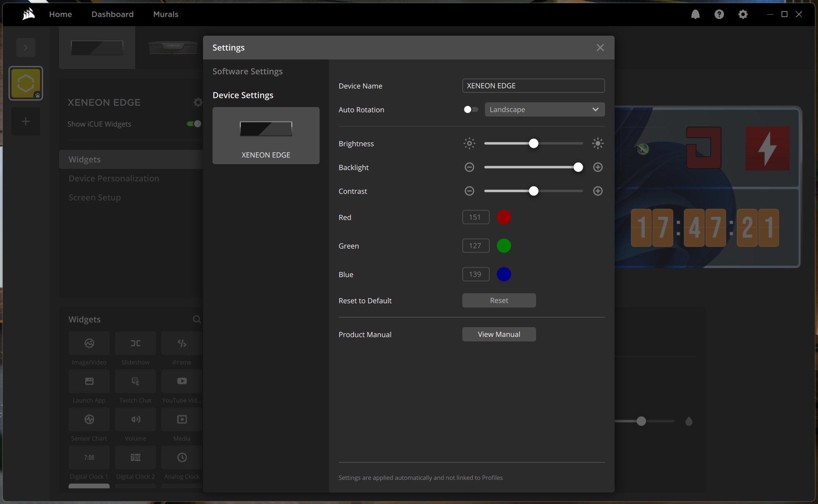The width and height of the screenshot is (818, 504).
Task: Click the Backlight slider handle
Action: pos(578,167)
